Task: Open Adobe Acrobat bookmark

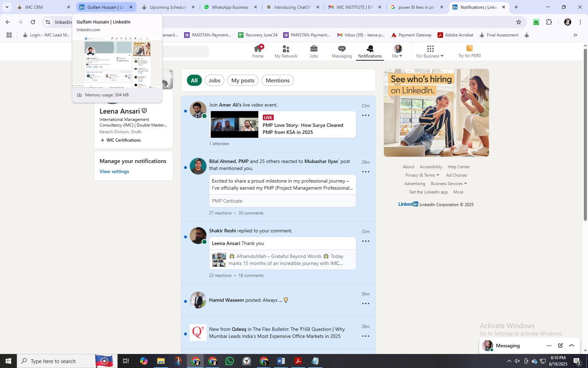Action: (455, 35)
